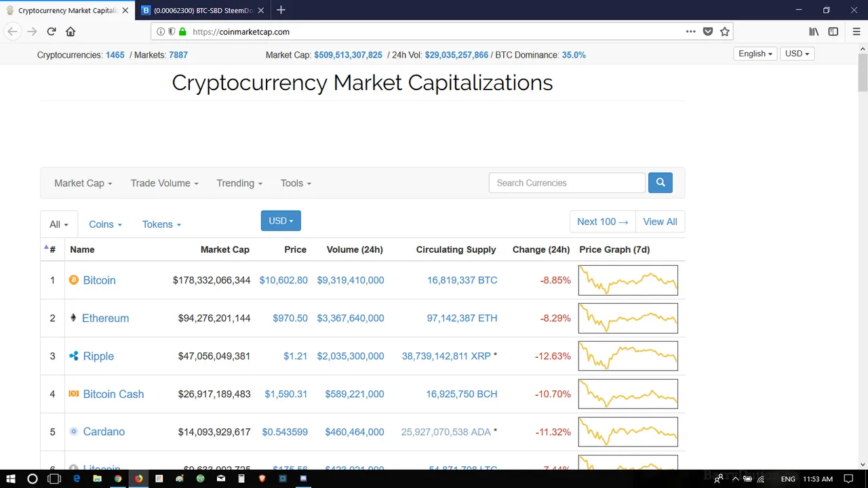Open the English language dropdown
Viewport: 868px width, 488px height.
coord(755,54)
